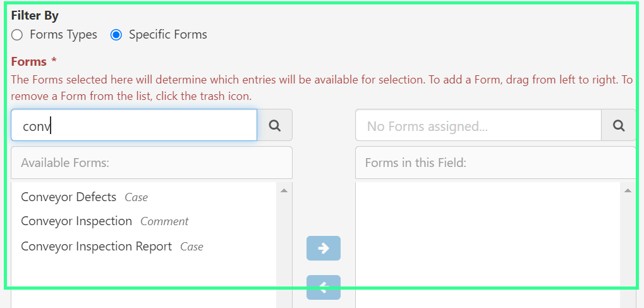Click the search field containing "conv"

point(133,125)
